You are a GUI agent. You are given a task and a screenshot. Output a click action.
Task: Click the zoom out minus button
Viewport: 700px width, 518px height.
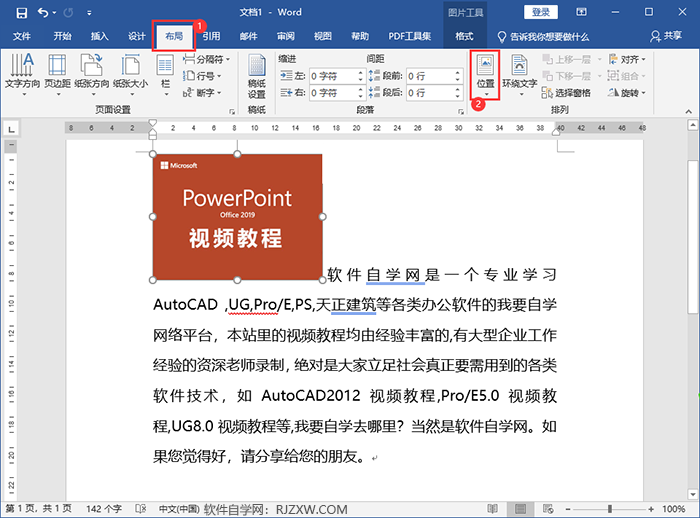(x=568, y=509)
